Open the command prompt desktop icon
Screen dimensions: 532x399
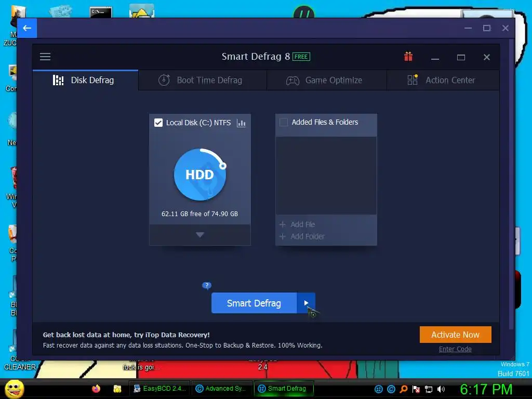(x=101, y=12)
